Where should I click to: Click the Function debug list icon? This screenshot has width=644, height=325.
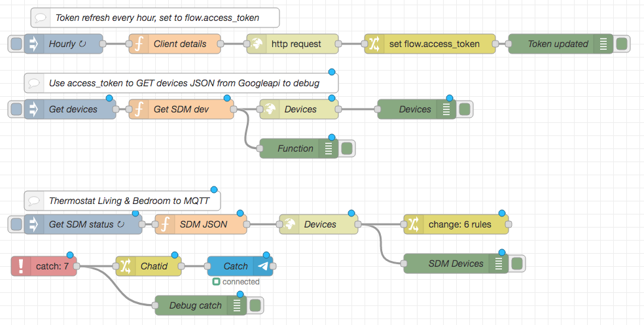tap(328, 148)
